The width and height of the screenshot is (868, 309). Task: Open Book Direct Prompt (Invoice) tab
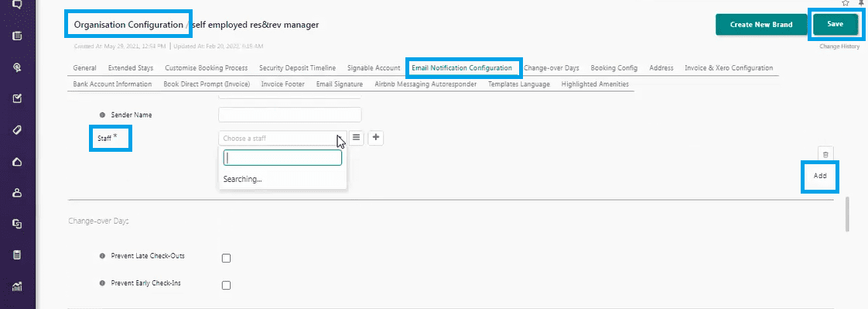pyautogui.click(x=207, y=84)
